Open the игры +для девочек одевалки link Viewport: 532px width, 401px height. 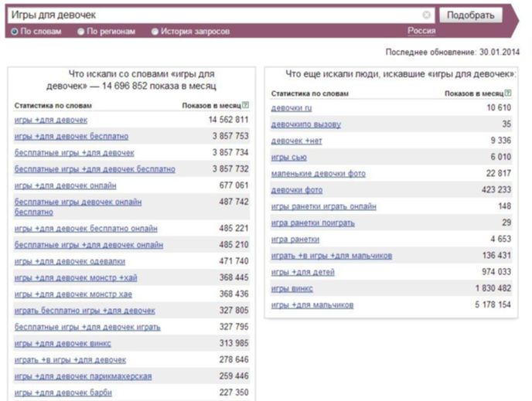[x=70, y=262]
